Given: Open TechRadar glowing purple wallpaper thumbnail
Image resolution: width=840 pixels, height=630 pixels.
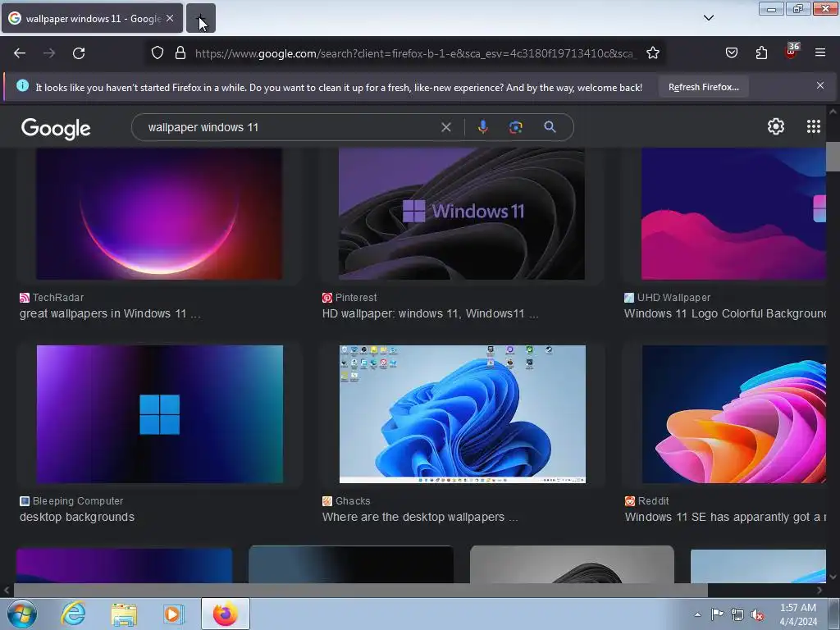Looking at the screenshot, I should [x=159, y=214].
